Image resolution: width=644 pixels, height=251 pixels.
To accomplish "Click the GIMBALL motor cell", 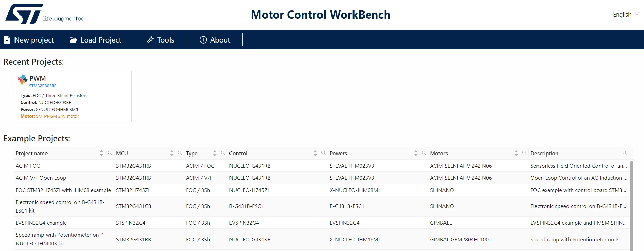I will 441,223.
